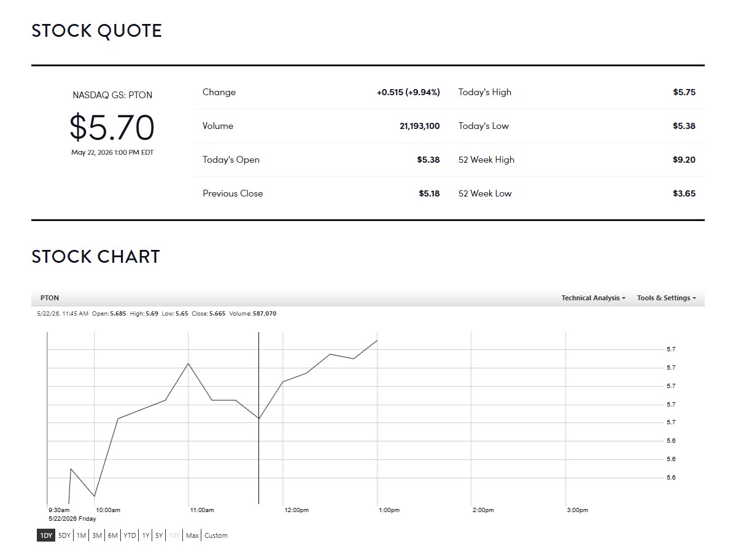
Task: Open the Technical Analysis dropdown
Action: 593,298
